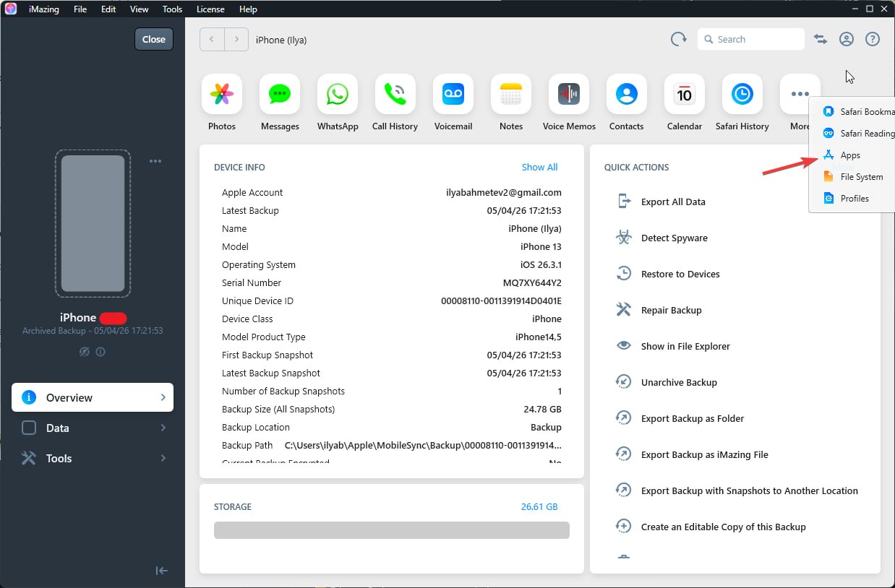The width and height of the screenshot is (895, 588).
Task: Click the iPhone device thumbnail image
Action: tap(93, 223)
